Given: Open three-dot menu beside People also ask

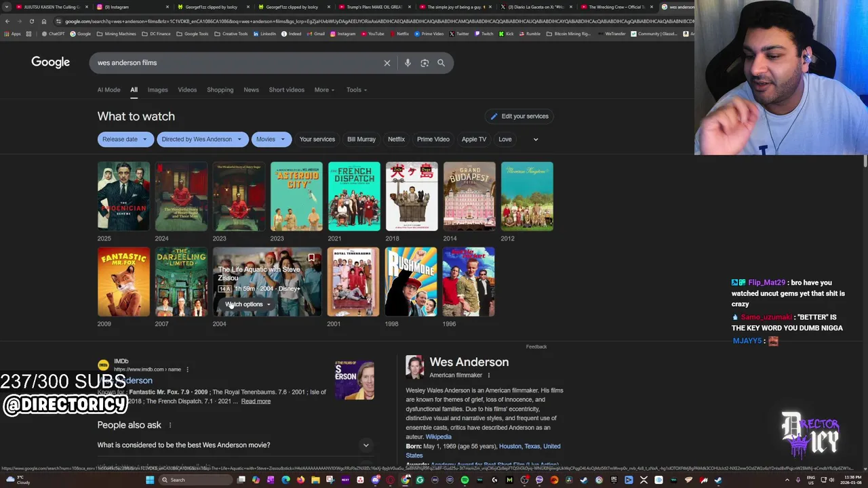Looking at the screenshot, I should (x=170, y=425).
